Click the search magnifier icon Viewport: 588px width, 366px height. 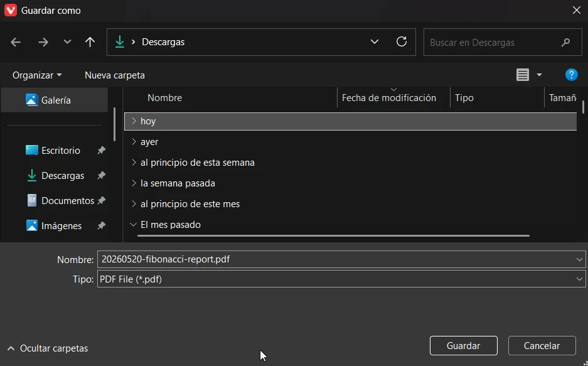pyautogui.click(x=565, y=42)
